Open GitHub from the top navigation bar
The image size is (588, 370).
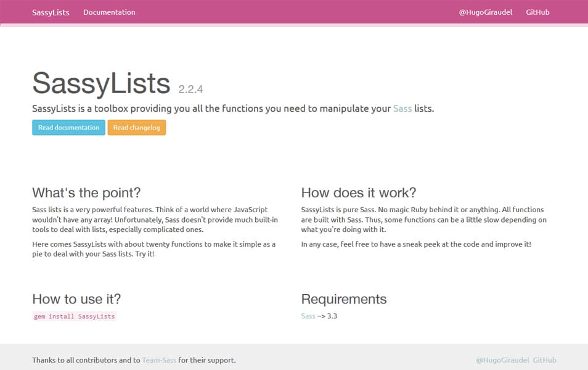click(537, 12)
